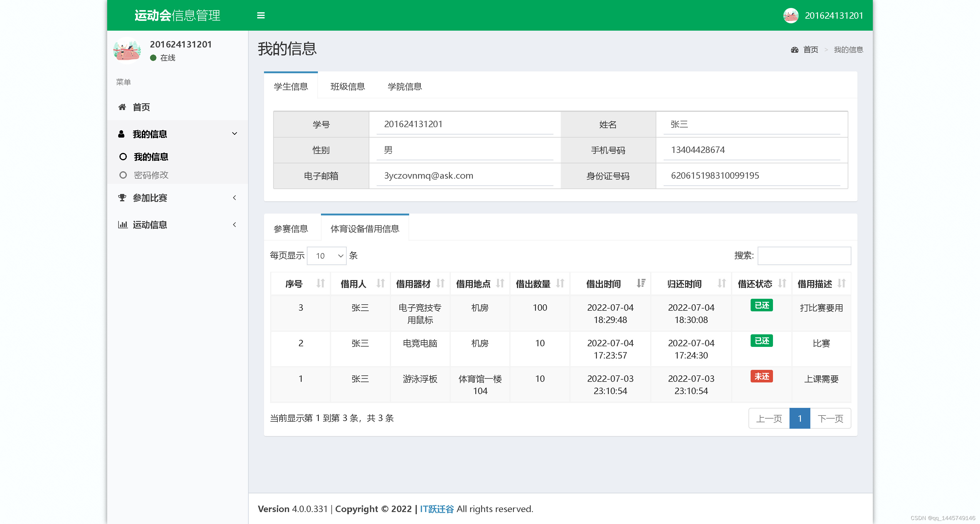Switch to the 学生信息 tab

point(291,86)
